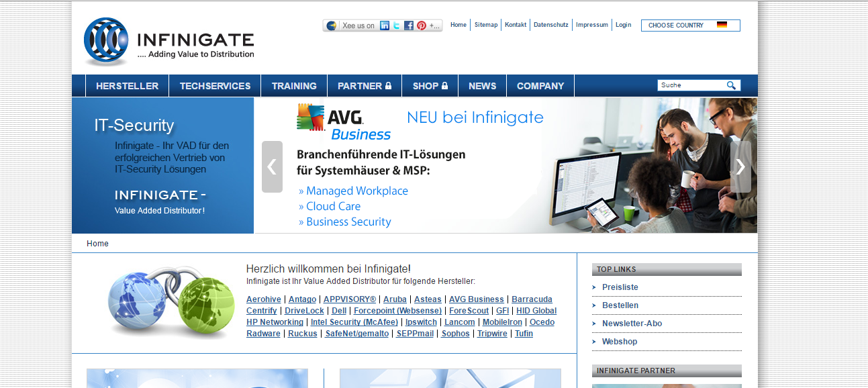Open the DriveLock manufacturer link
This screenshot has width=868, height=388.
click(304, 311)
